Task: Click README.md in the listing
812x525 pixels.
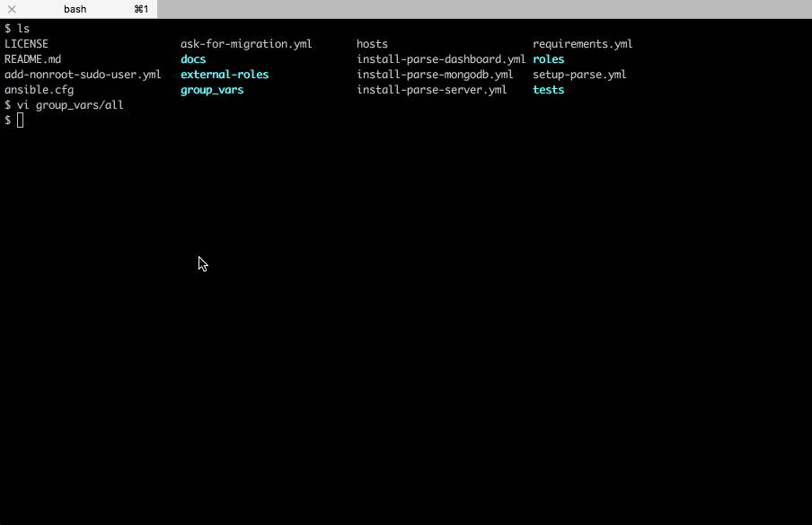Action: point(32,59)
